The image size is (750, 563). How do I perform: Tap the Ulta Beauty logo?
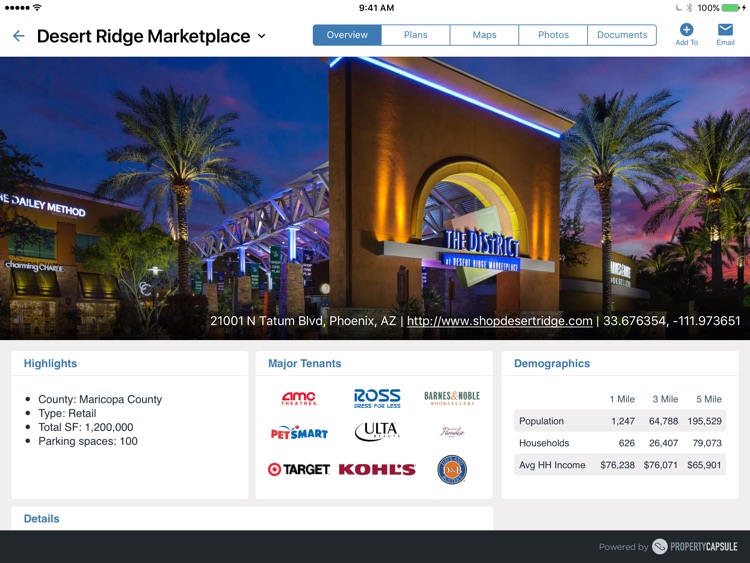(x=377, y=431)
